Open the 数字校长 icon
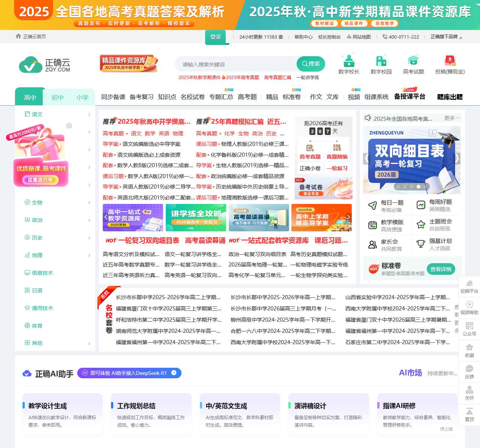This screenshot has width=480, height=448. coord(348,64)
